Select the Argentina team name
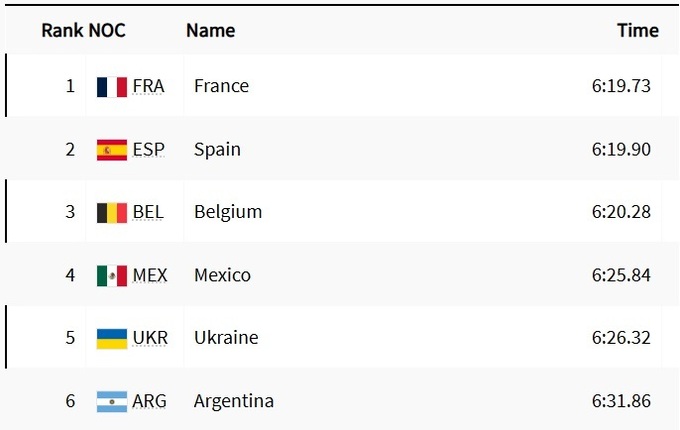 (x=233, y=401)
